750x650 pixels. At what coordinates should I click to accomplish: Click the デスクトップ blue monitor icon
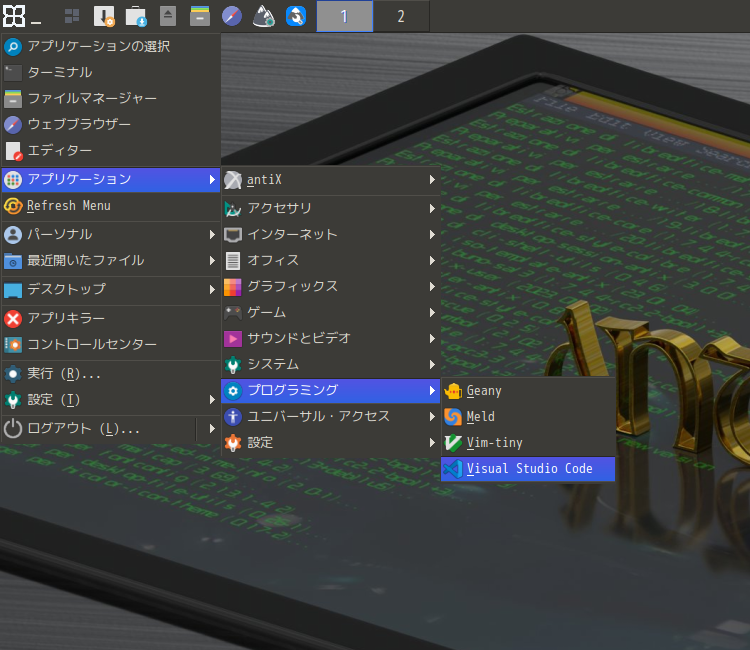[x=13, y=290]
